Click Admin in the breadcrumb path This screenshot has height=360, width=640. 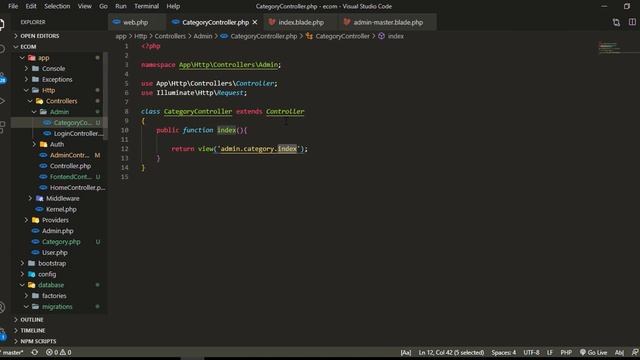tap(203, 36)
